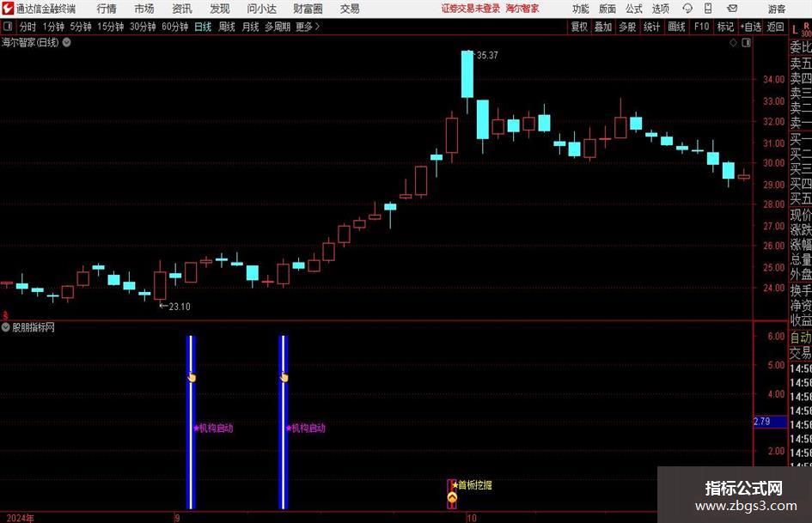Open the 市场 menu
The height and width of the screenshot is (523, 812).
[144, 9]
